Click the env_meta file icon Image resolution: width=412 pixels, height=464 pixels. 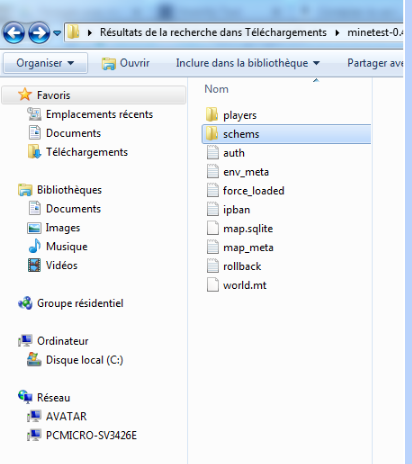212,172
